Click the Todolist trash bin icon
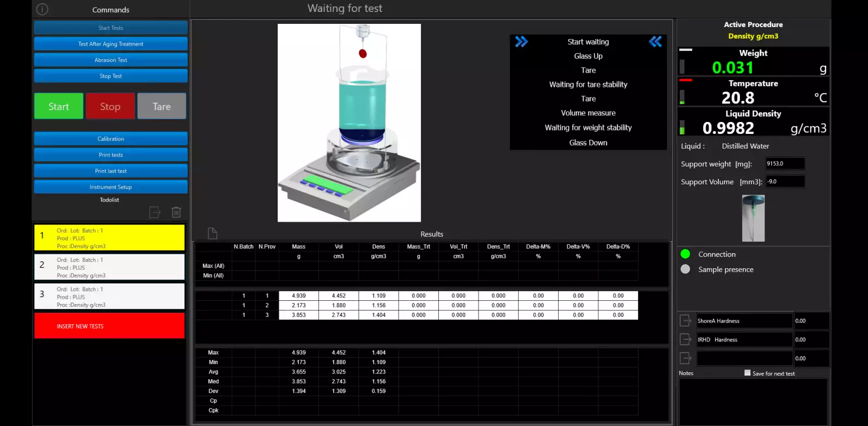 pyautogui.click(x=176, y=212)
